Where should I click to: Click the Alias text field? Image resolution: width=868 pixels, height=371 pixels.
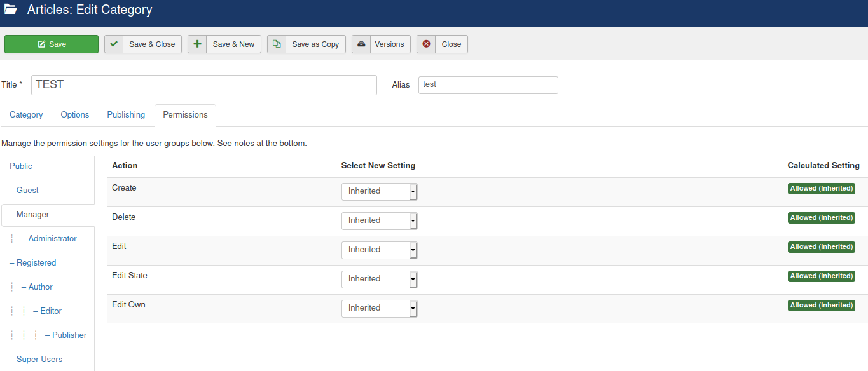488,85
